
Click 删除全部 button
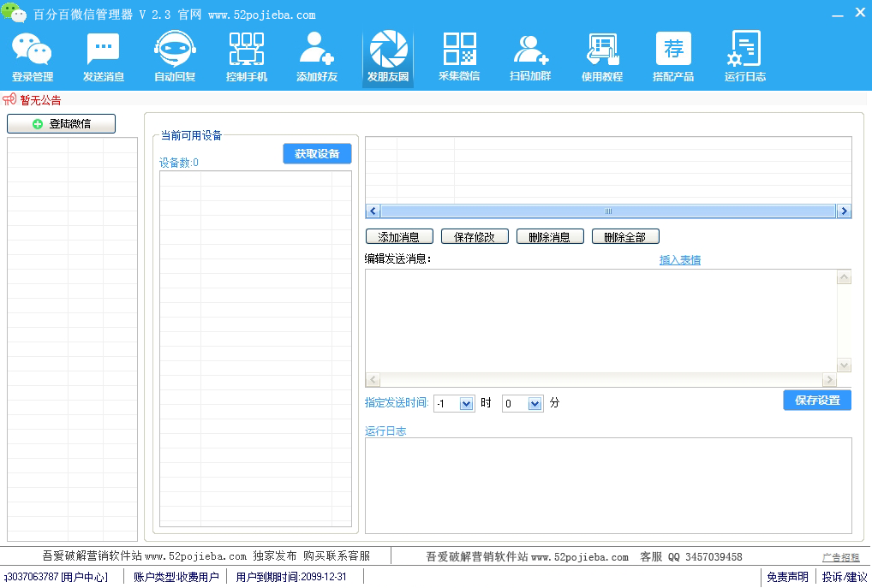(x=625, y=237)
